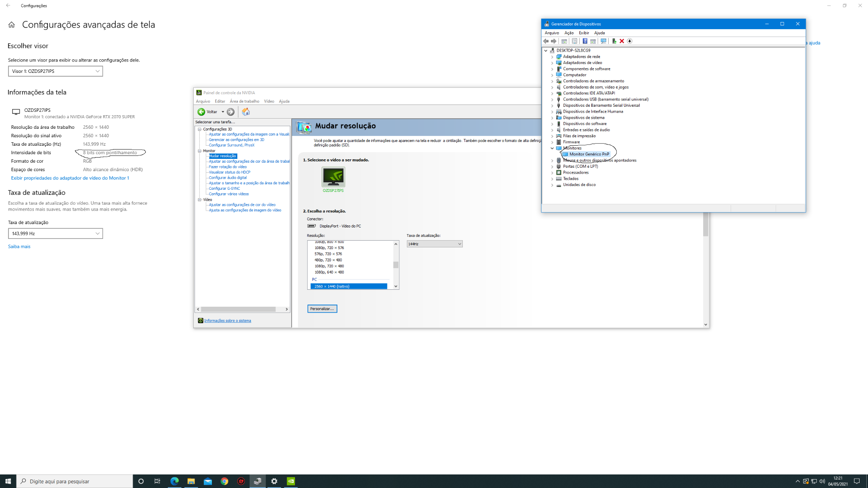This screenshot has height=488, width=868.
Task: Open notification center in taskbar
Action: (x=857, y=481)
